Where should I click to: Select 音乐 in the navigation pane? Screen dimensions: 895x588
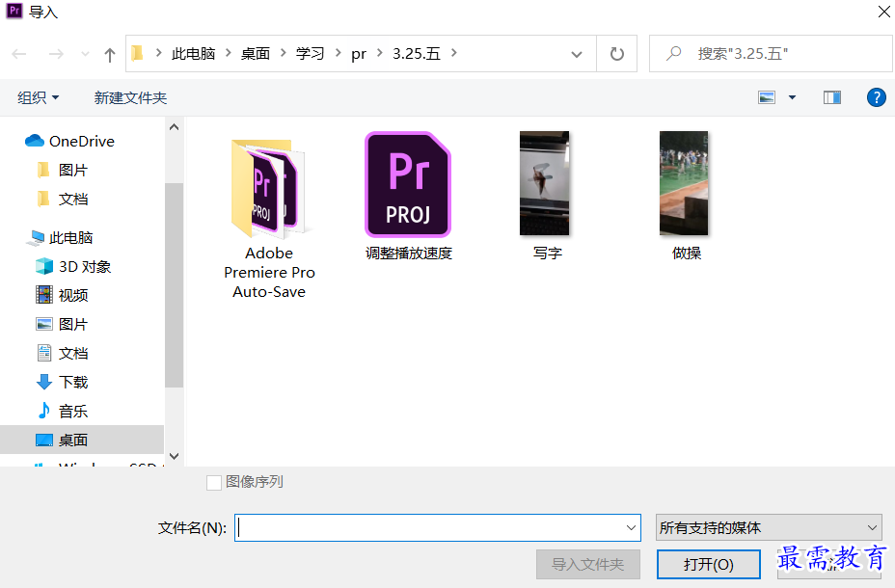tap(63, 411)
